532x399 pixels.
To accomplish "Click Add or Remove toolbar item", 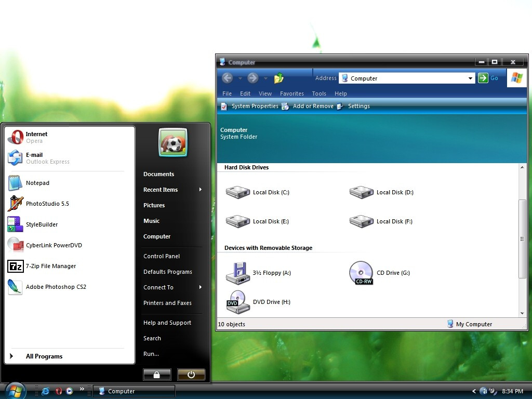I will point(308,106).
